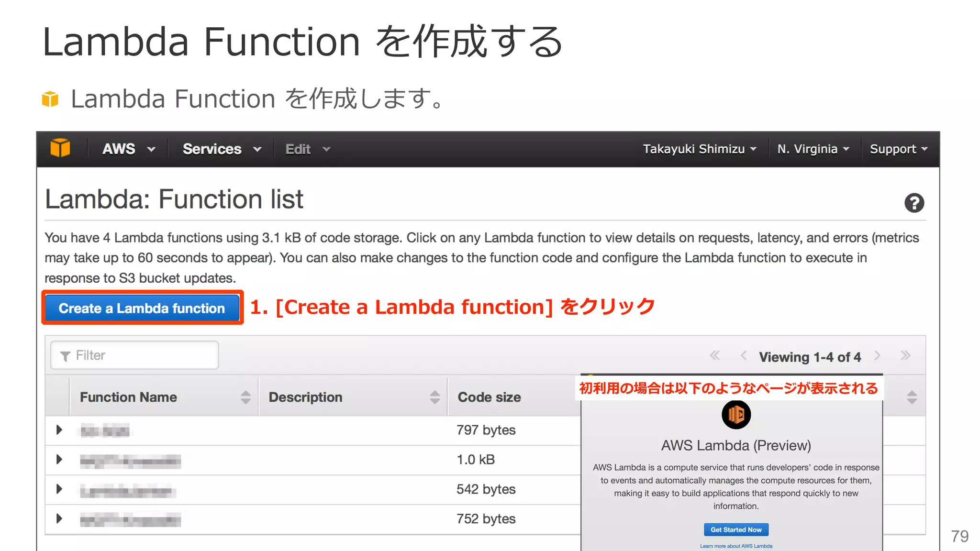Expand the 797 bytes function row

coord(59,430)
